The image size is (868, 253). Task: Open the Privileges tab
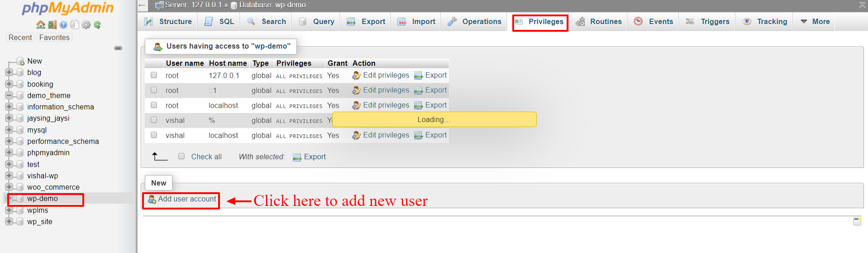point(540,22)
